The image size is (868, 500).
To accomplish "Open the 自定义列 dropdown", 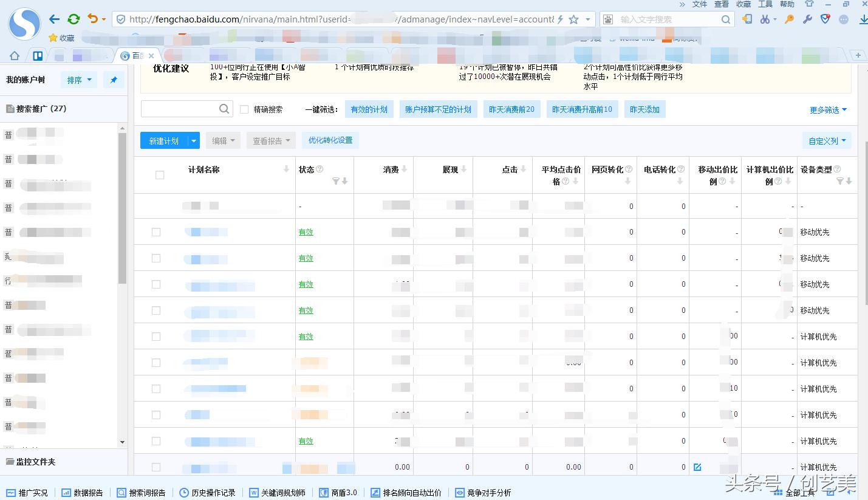I will pos(827,140).
